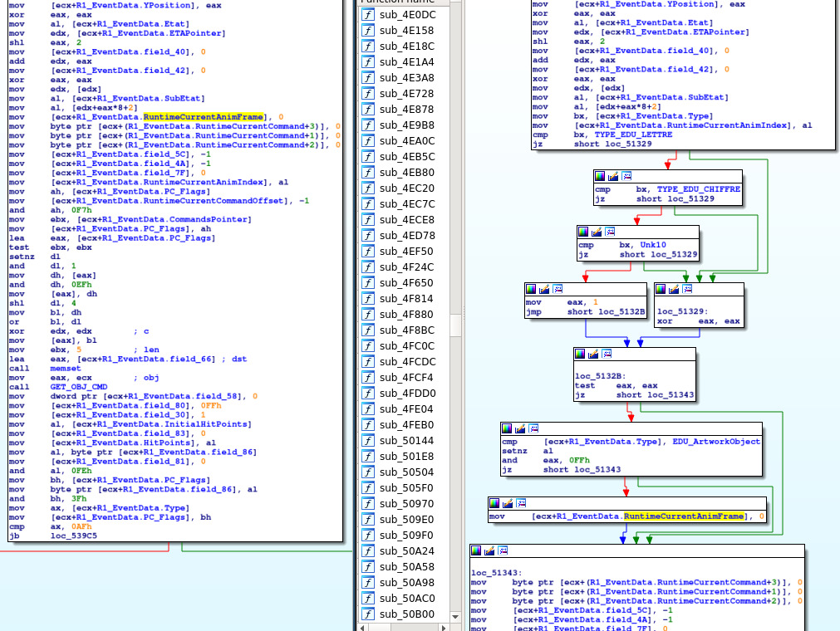
Task: Select sub_4EA0C in the functions list
Action: point(407,141)
